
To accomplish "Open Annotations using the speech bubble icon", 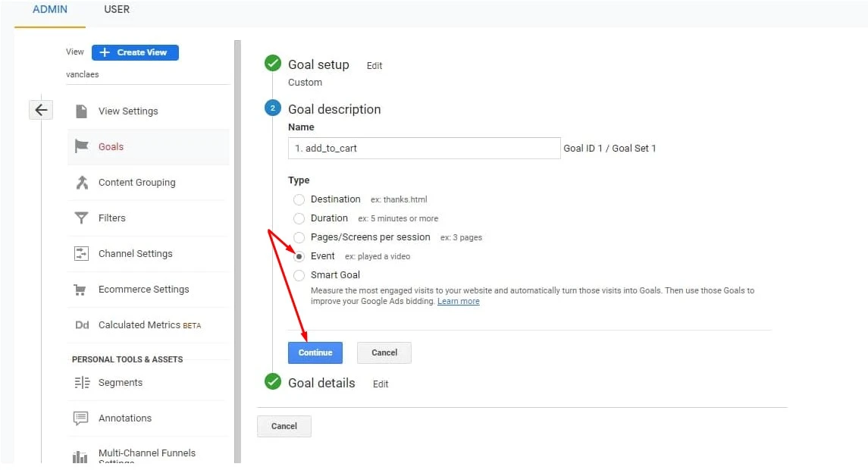I will coord(83,418).
